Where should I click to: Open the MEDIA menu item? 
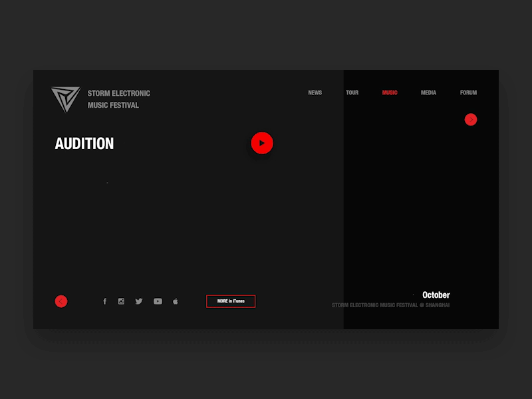point(428,92)
